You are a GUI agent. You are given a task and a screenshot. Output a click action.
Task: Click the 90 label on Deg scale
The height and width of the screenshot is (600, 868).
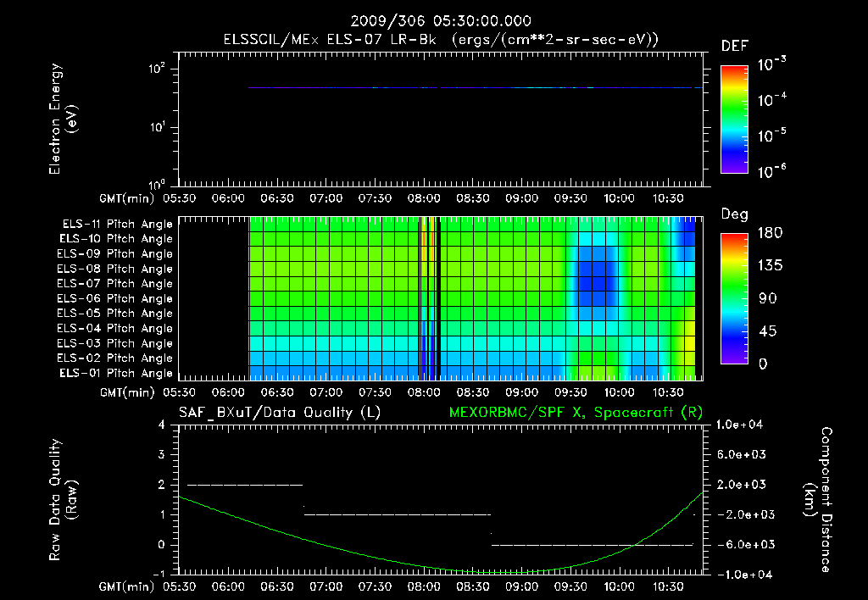768,298
